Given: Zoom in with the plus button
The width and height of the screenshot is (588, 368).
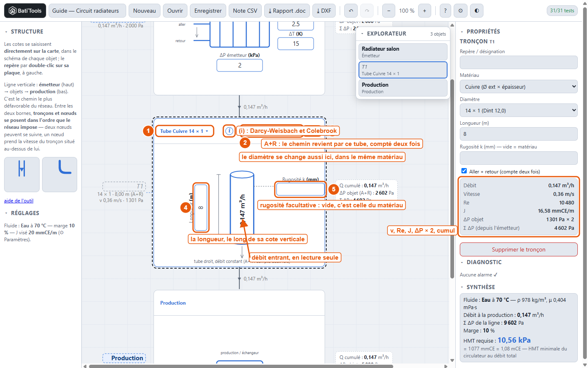Looking at the screenshot, I should pos(425,11).
